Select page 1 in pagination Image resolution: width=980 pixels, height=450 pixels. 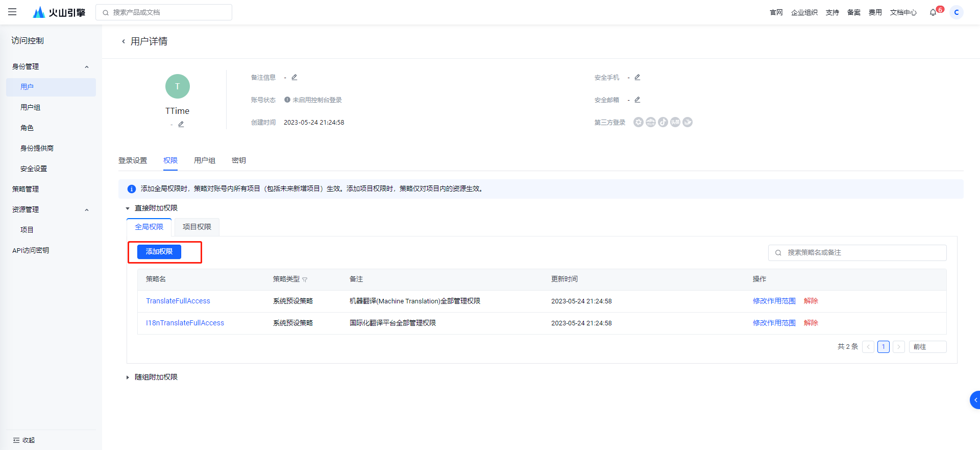pos(884,347)
